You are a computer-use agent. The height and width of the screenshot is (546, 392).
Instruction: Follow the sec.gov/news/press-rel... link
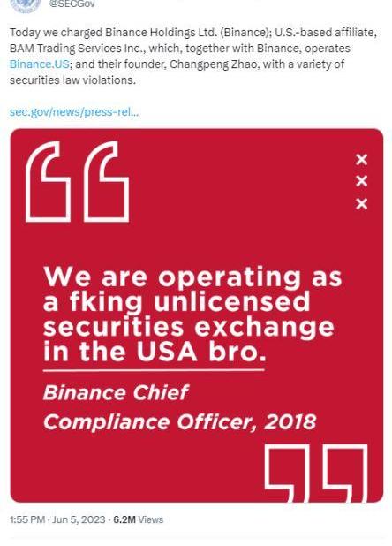(74, 112)
